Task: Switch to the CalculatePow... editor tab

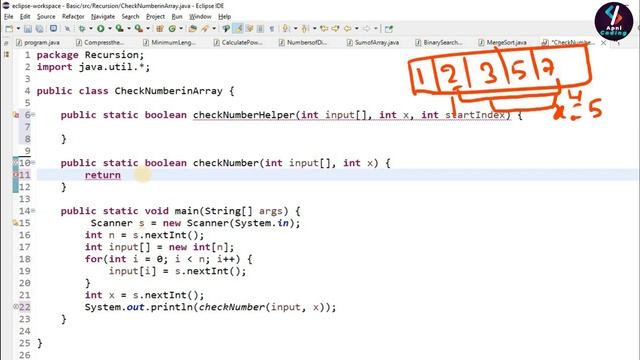Action: pos(238,42)
